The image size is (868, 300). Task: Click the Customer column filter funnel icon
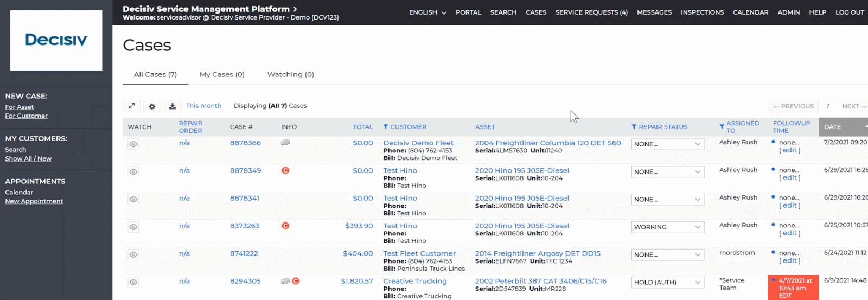pyautogui.click(x=386, y=127)
